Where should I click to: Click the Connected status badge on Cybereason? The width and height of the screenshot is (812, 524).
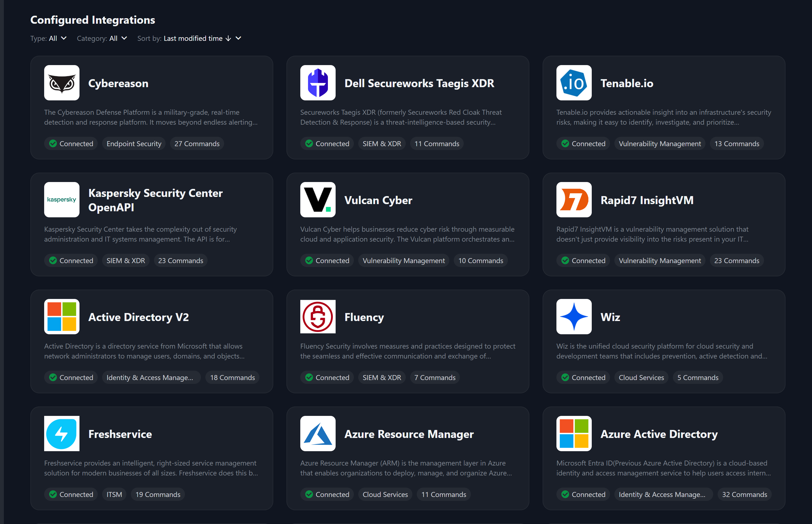[71, 144]
